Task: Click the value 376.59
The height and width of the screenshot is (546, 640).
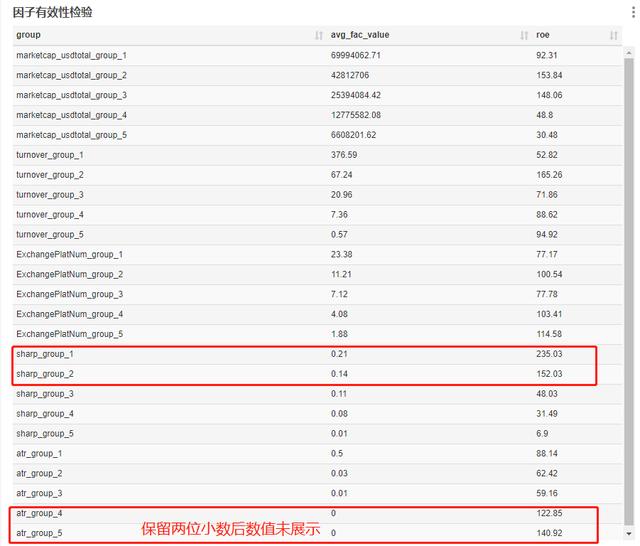Action: [344, 155]
